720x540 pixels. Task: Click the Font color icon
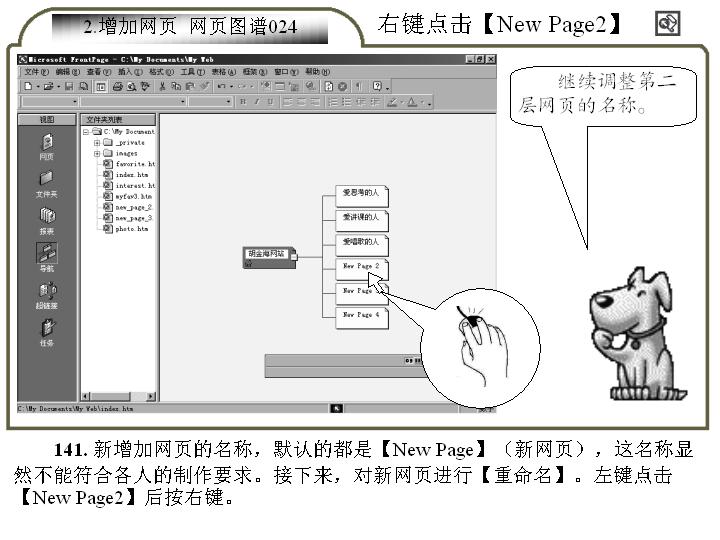tap(412, 101)
